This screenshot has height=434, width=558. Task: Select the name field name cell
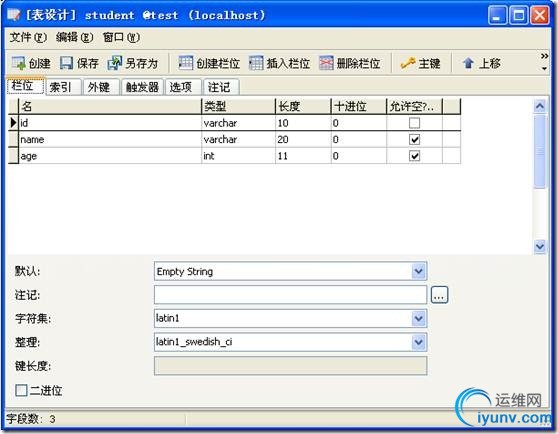[110, 139]
